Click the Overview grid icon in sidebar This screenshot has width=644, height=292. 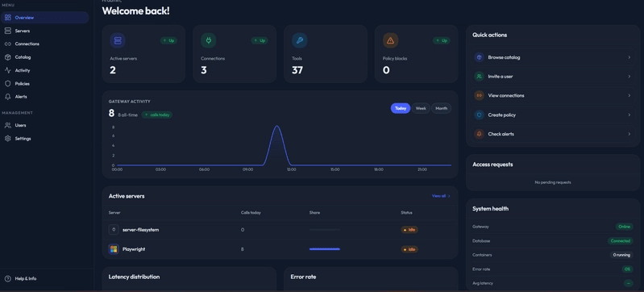tap(8, 18)
